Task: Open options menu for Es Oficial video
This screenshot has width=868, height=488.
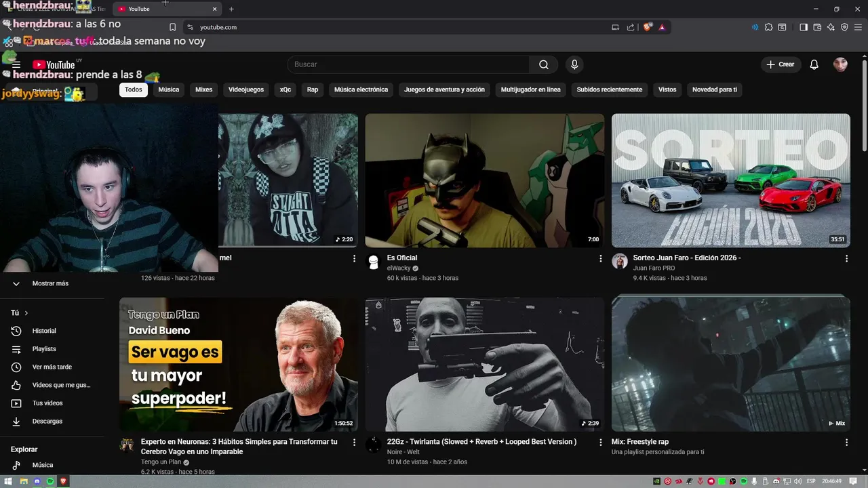Action: point(600,258)
